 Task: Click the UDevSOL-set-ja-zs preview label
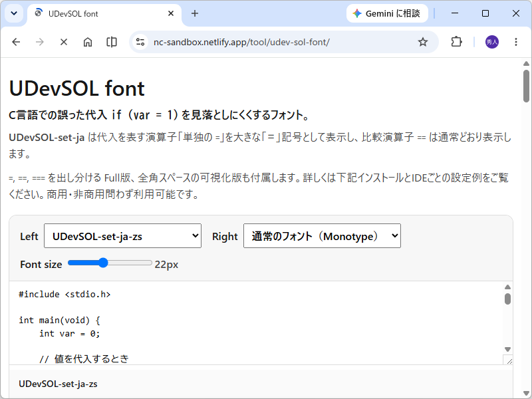click(58, 384)
